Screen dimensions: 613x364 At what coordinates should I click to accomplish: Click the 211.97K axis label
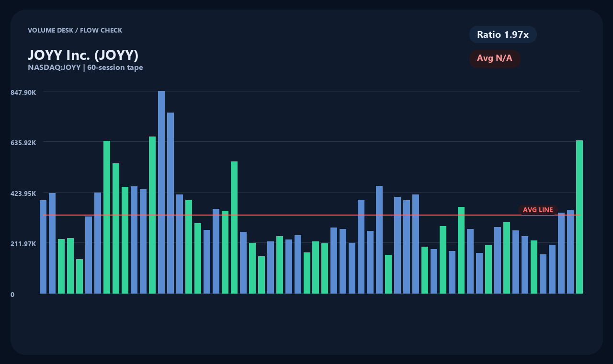pyautogui.click(x=23, y=244)
